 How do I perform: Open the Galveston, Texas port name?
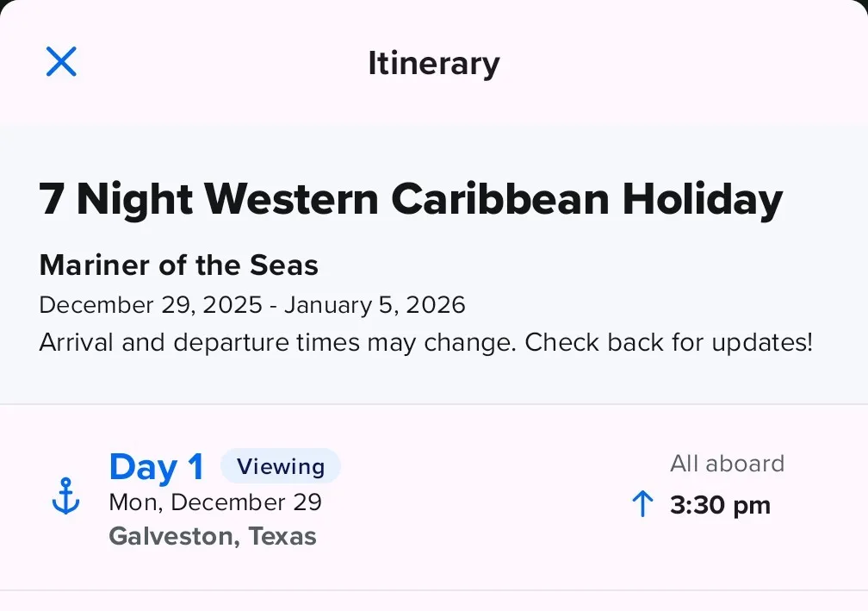pos(213,536)
